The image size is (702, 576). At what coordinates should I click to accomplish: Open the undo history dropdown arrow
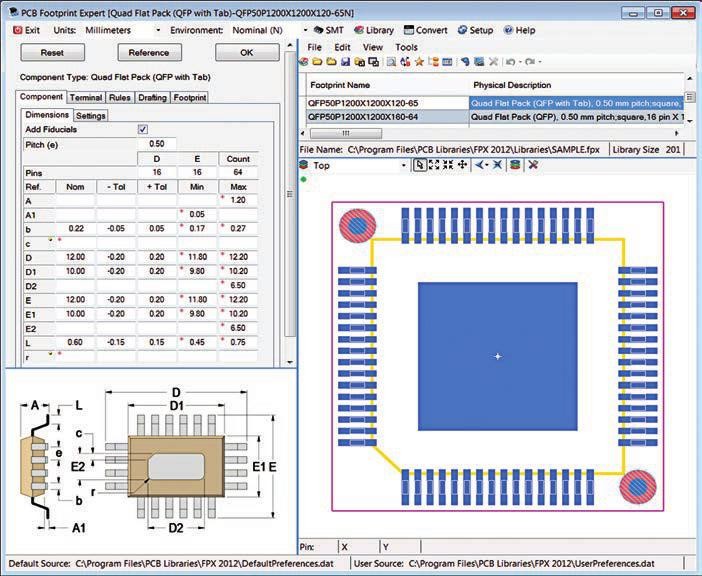pos(520,62)
